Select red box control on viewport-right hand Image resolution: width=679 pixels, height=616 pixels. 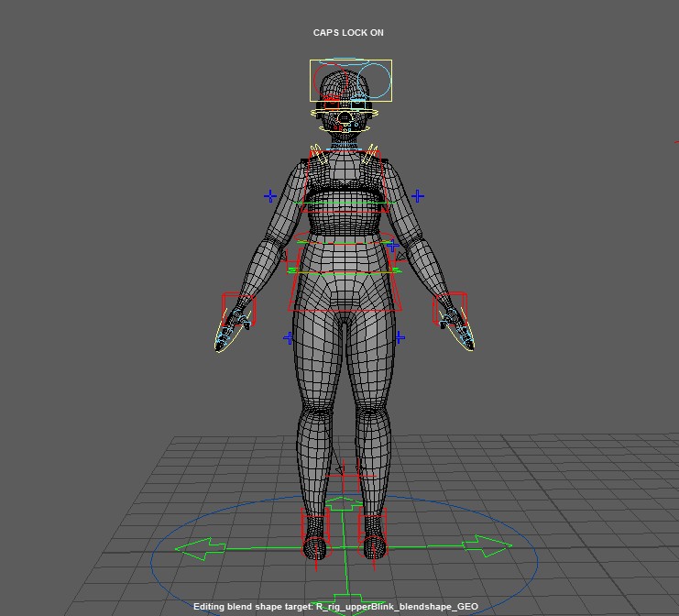click(450, 308)
